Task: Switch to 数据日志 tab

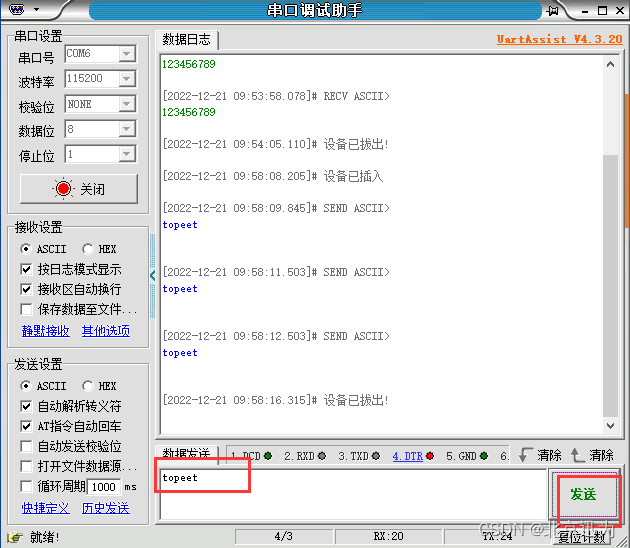Action: (186, 40)
